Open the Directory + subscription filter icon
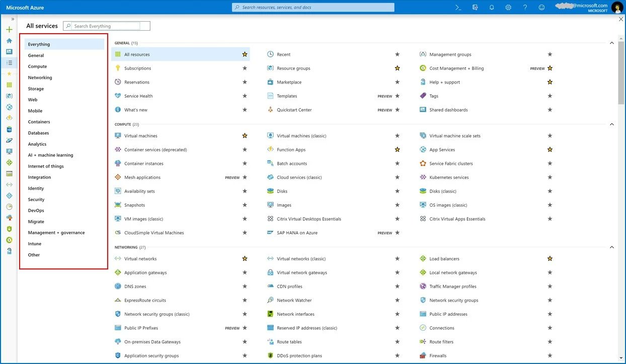 coord(475,8)
